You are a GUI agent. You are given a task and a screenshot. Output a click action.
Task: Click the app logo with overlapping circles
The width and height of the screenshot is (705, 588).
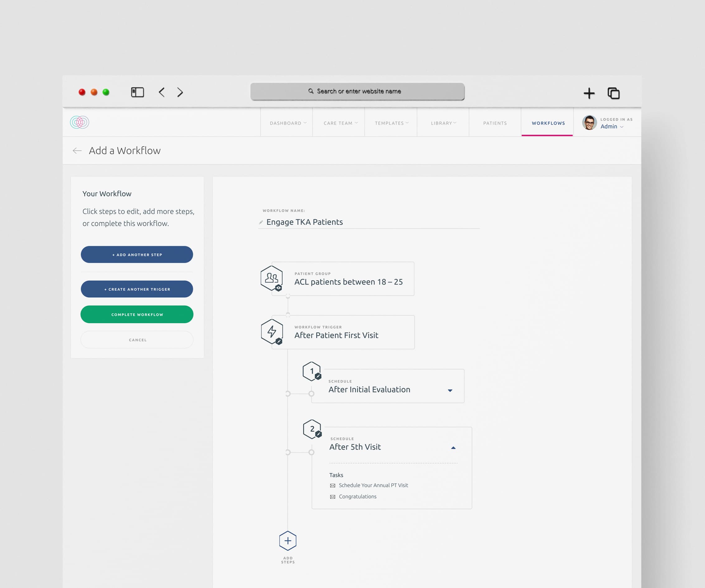[x=80, y=122]
